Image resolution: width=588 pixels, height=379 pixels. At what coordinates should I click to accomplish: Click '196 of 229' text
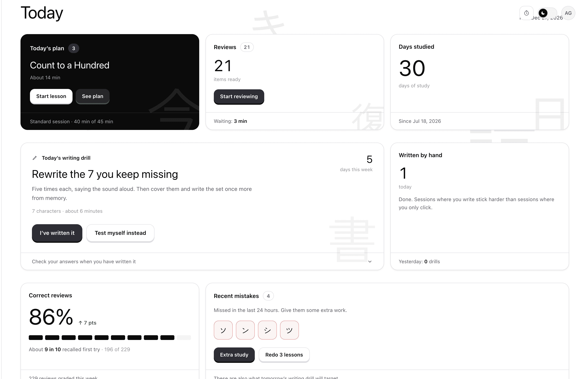click(117, 349)
